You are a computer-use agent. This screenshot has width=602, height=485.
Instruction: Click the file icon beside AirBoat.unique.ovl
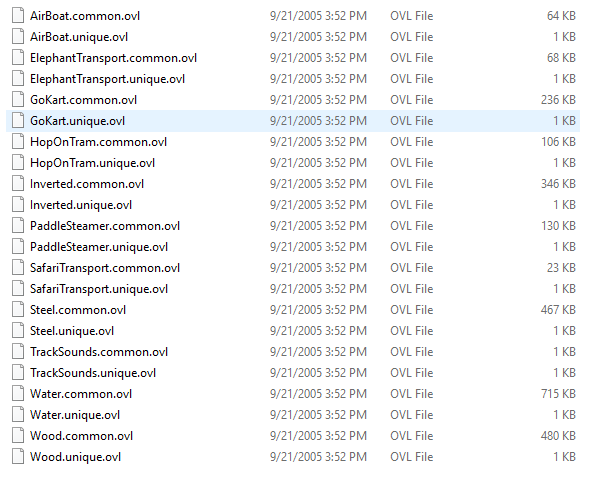18,37
